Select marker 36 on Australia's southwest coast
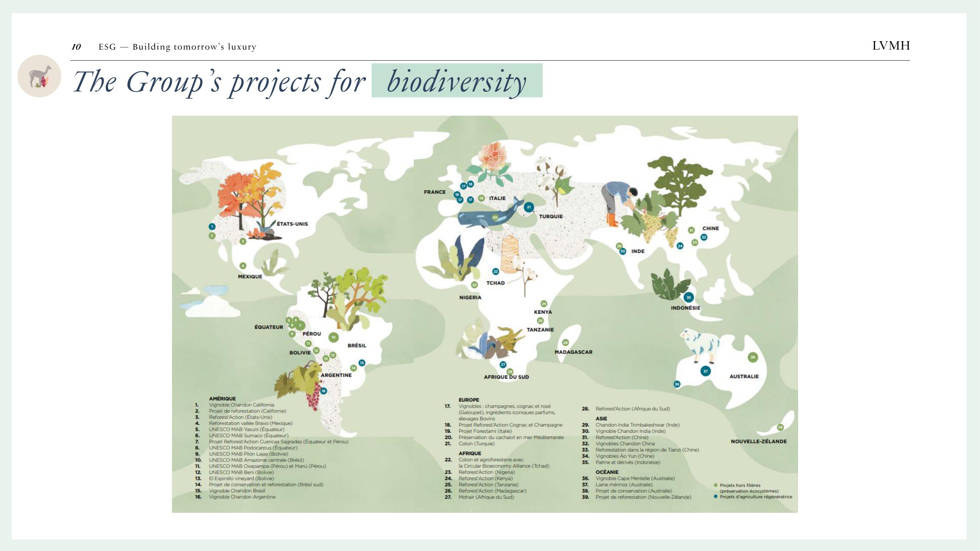Image resolution: width=980 pixels, height=551 pixels. point(677,384)
